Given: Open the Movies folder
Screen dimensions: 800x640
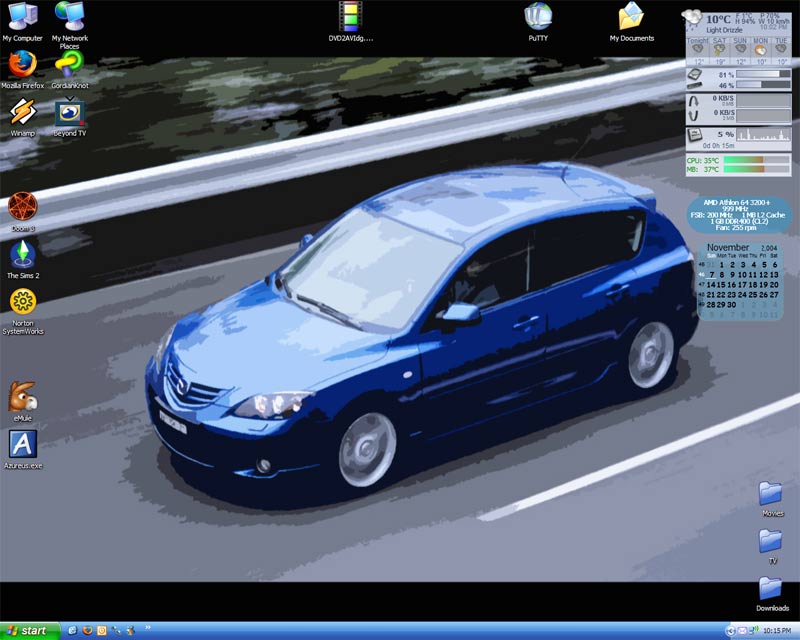Looking at the screenshot, I should tap(771, 493).
